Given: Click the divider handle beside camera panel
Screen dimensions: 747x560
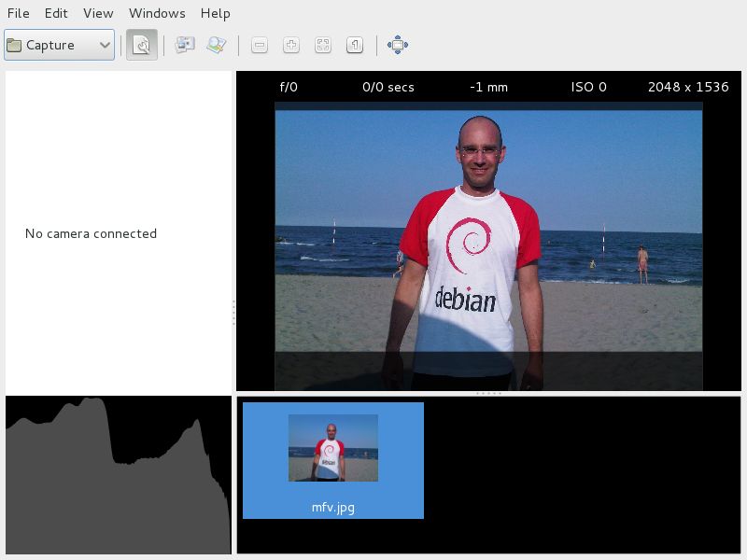Looking at the screenshot, I should (x=234, y=313).
